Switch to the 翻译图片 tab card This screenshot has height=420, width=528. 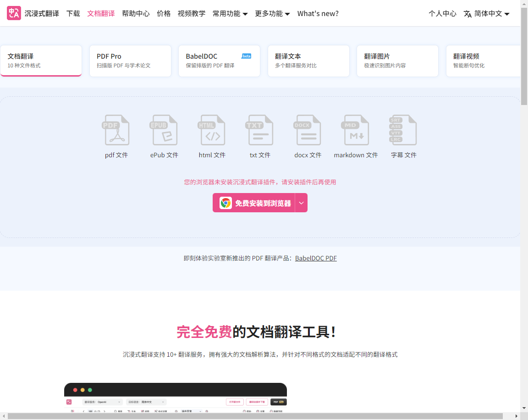[397, 61]
